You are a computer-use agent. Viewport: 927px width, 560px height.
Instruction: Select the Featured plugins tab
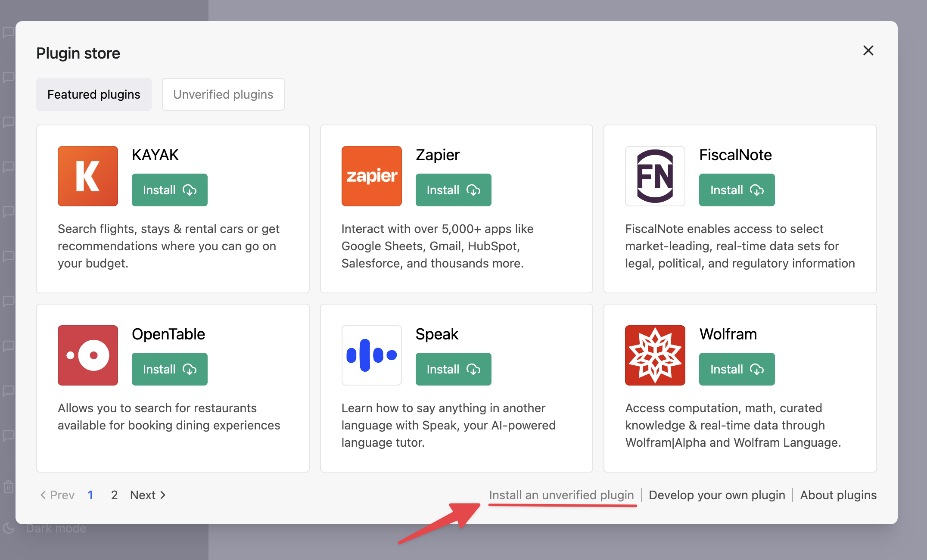[x=93, y=94]
